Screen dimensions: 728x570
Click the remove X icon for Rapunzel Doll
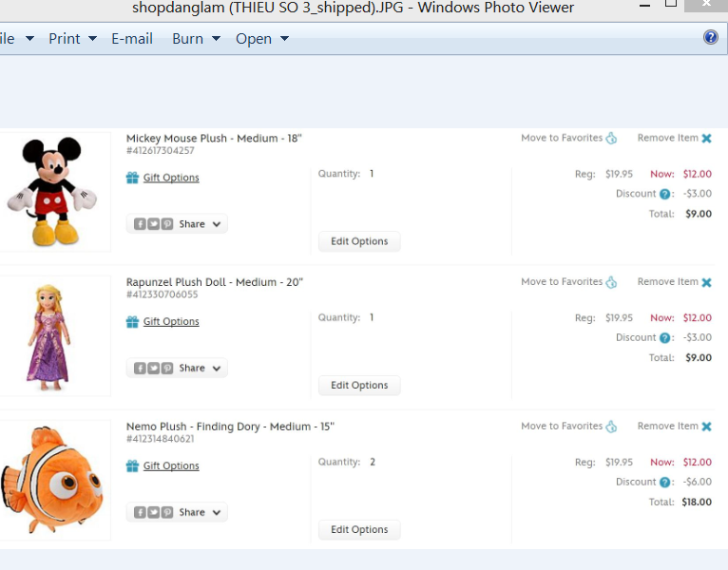[x=706, y=282]
